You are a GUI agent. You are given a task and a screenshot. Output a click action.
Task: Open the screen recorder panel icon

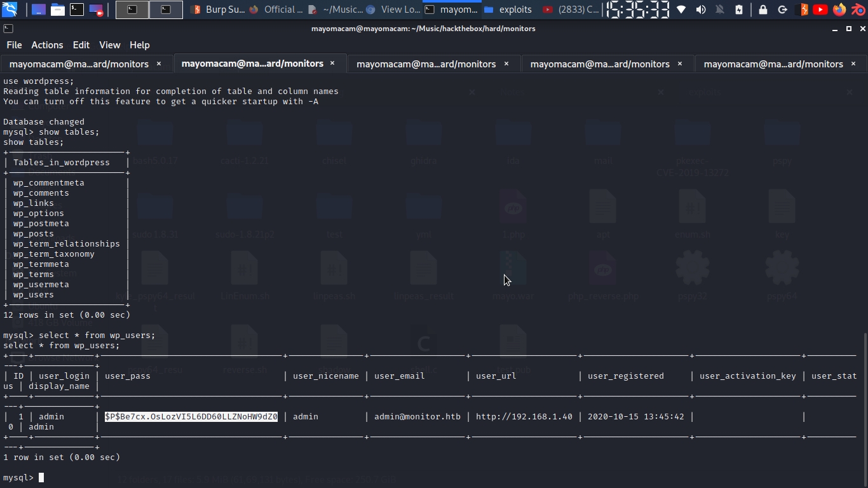click(96, 10)
